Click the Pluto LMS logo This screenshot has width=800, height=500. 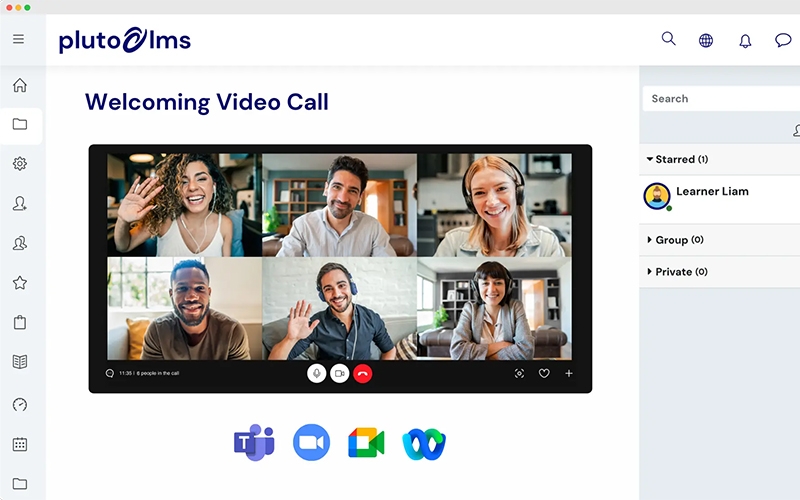click(125, 40)
